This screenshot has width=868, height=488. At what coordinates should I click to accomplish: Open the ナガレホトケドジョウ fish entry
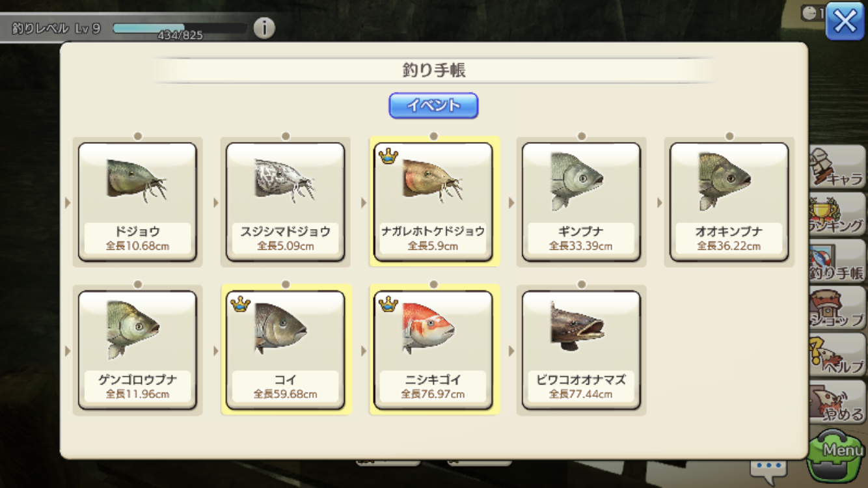(x=433, y=202)
